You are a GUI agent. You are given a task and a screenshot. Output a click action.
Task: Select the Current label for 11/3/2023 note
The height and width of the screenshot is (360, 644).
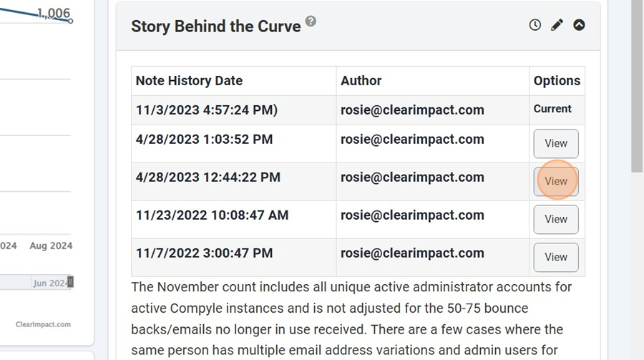(x=552, y=109)
